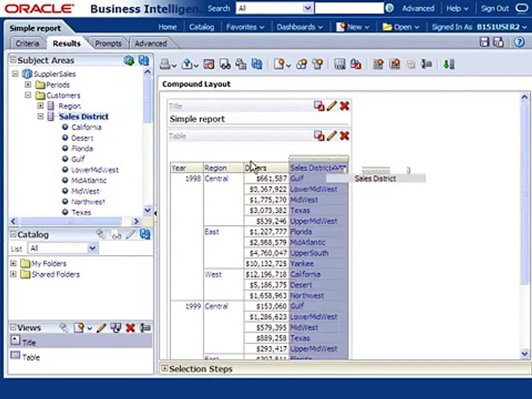The image size is (532, 399).
Task: Expand My Folders in Catalog
Action: click(x=13, y=263)
